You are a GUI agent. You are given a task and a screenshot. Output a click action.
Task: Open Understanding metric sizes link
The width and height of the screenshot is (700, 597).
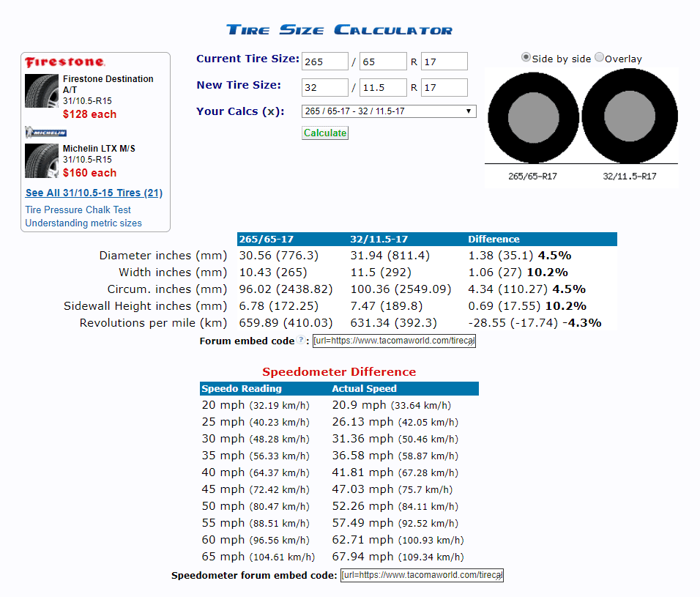(83, 223)
